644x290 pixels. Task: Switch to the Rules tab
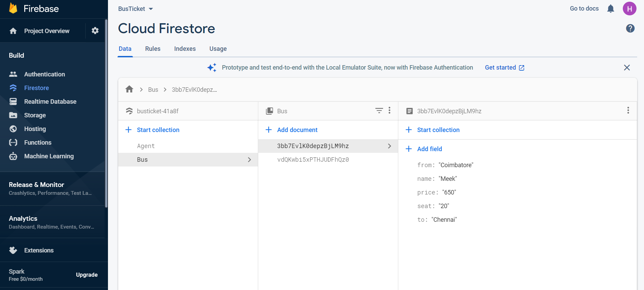click(153, 49)
